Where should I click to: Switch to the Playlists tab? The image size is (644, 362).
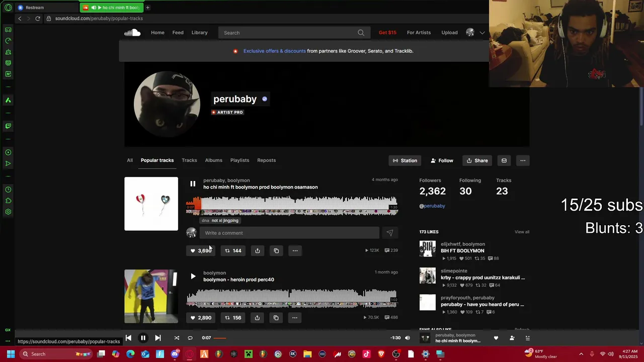pos(239,160)
